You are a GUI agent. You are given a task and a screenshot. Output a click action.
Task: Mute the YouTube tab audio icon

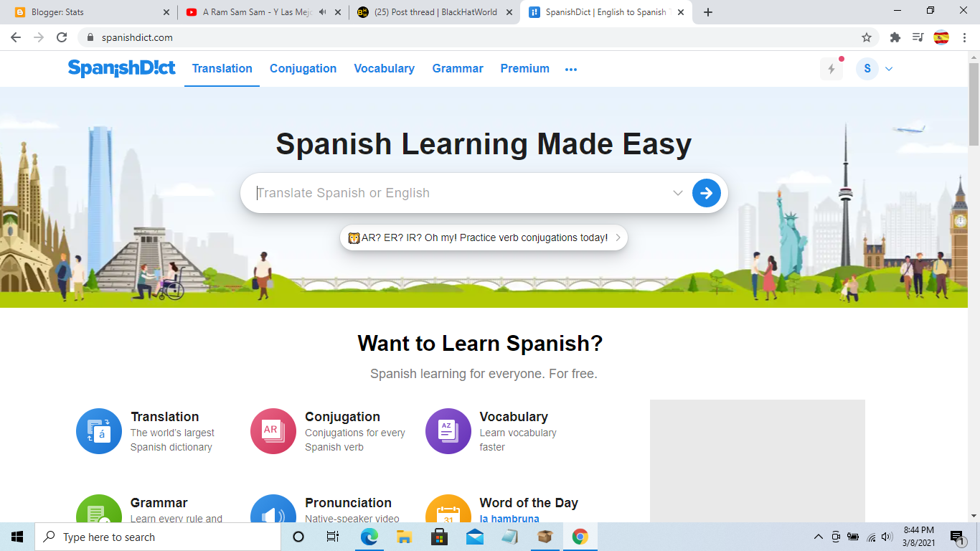[322, 12]
